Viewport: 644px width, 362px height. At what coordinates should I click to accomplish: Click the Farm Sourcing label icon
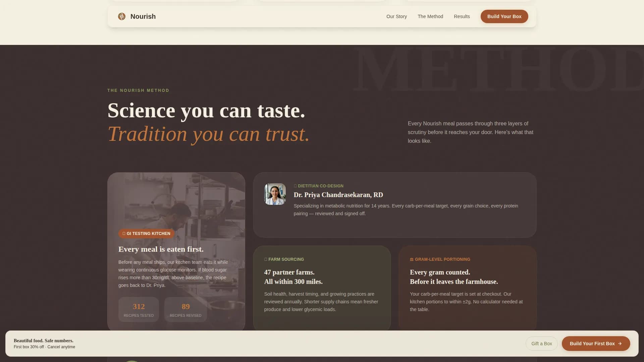[x=266, y=259]
